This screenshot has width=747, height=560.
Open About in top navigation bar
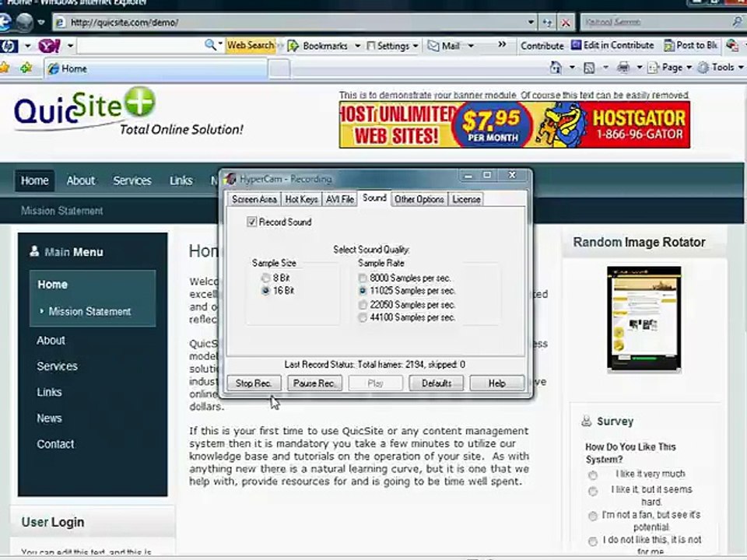pos(80,180)
